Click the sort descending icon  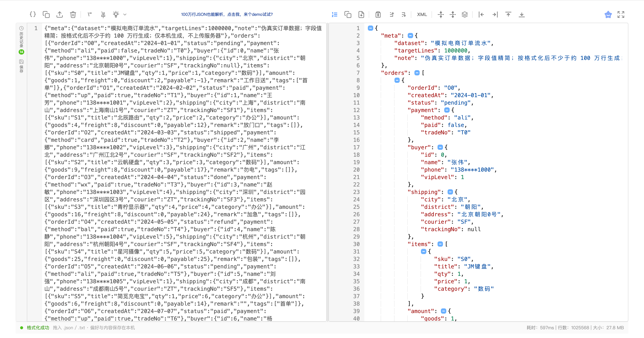[x=404, y=15]
